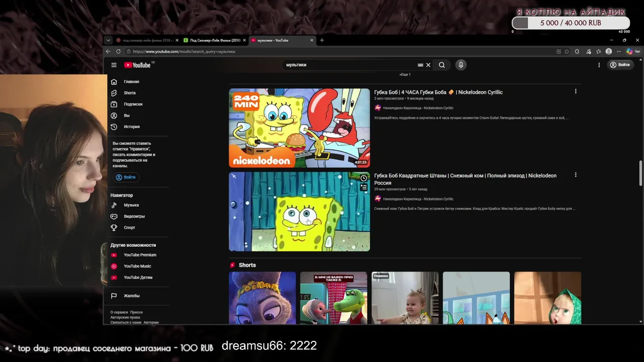The height and width of the screenshot is (362, 644).
Task: Close the 'мультики - YouTube' tab
Action: pos(311,40)
